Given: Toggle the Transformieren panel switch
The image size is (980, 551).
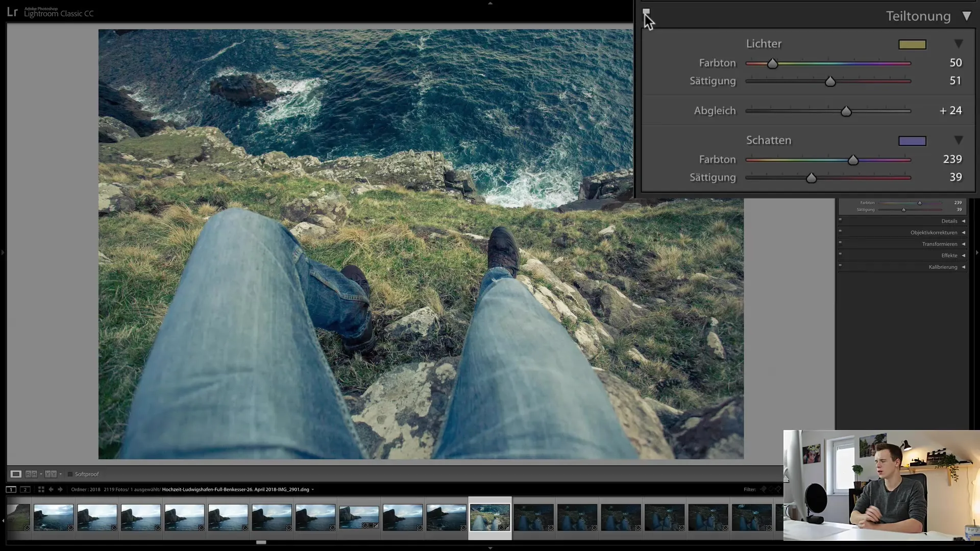Looking at the screenshot, I should pyautogui.click(x=840, y=242).
